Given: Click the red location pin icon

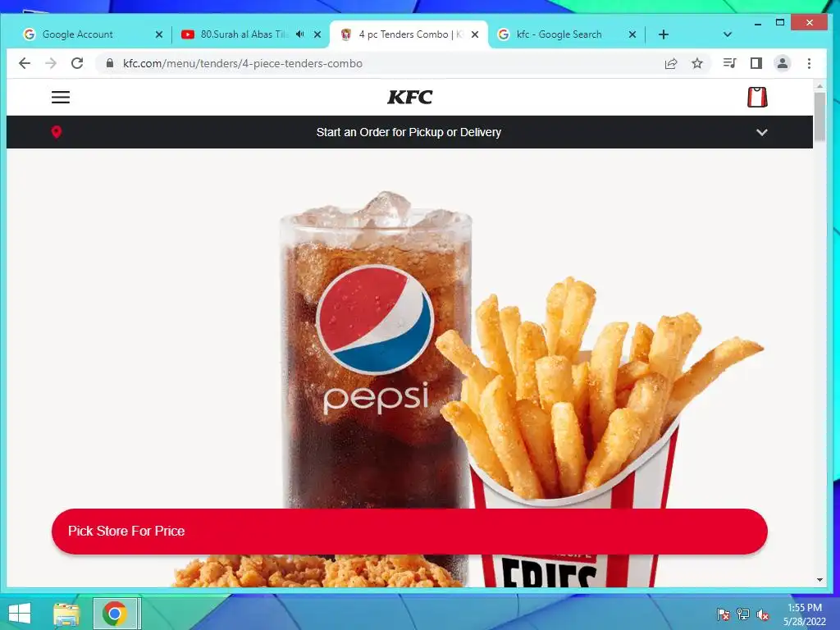Looking at the screenshot, I should click(57, 132).
